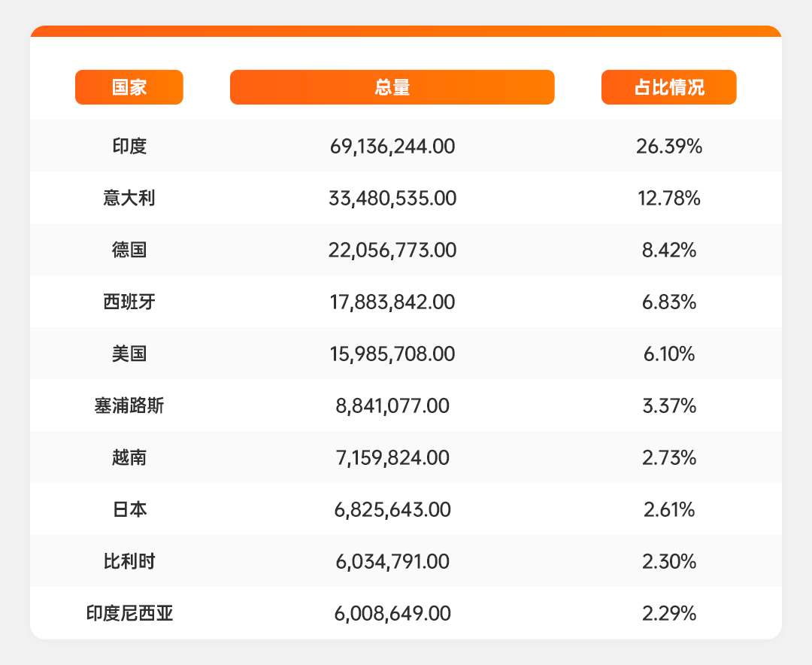Image resolution: width=812 pixels, height=665 pixels.
Task: Click the 22,056,773.00 amount
Action: pos(392,250)
